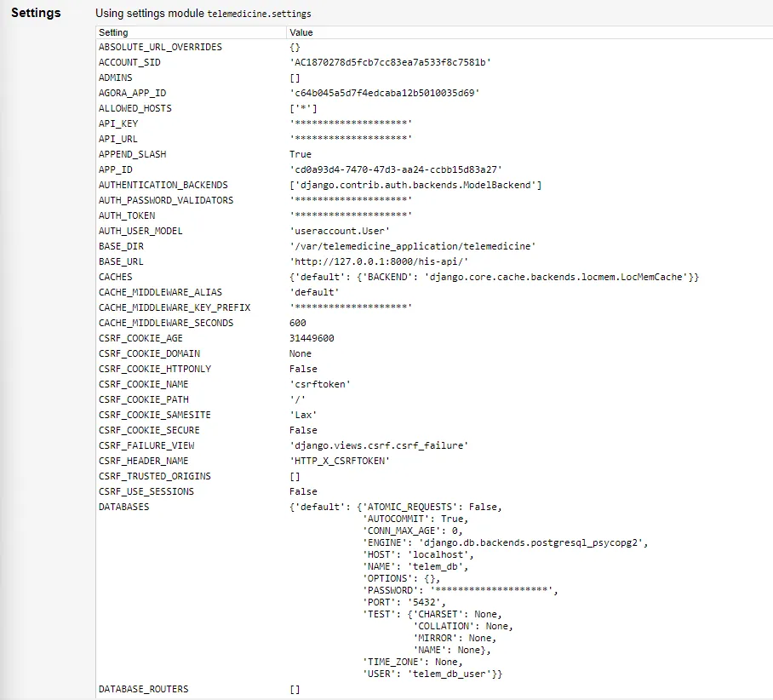Click the CSRF_FAILURE_VIEW value
Screen dimensions: 773x700
pyautogui.click(x=380, y=445)
